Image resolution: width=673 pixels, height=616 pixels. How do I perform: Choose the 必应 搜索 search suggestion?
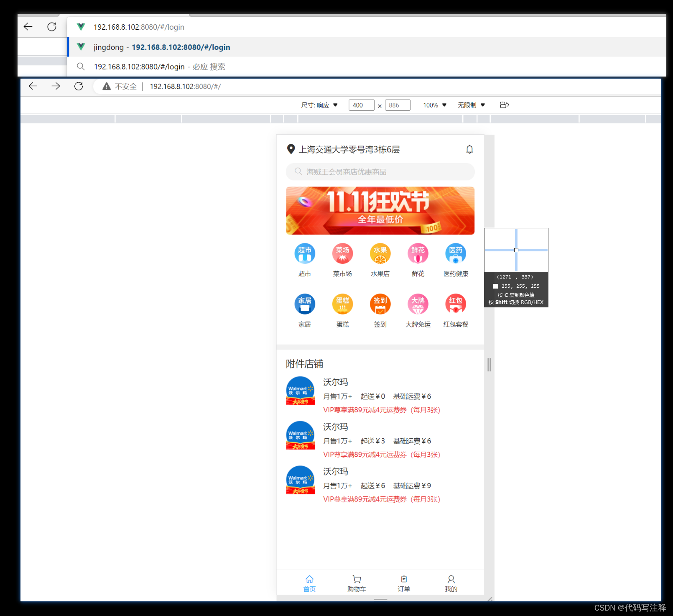click(x=367, y=66)
